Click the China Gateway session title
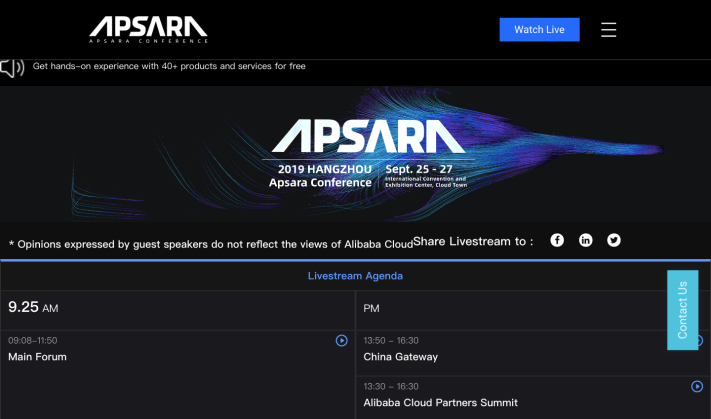 point(400,357)
